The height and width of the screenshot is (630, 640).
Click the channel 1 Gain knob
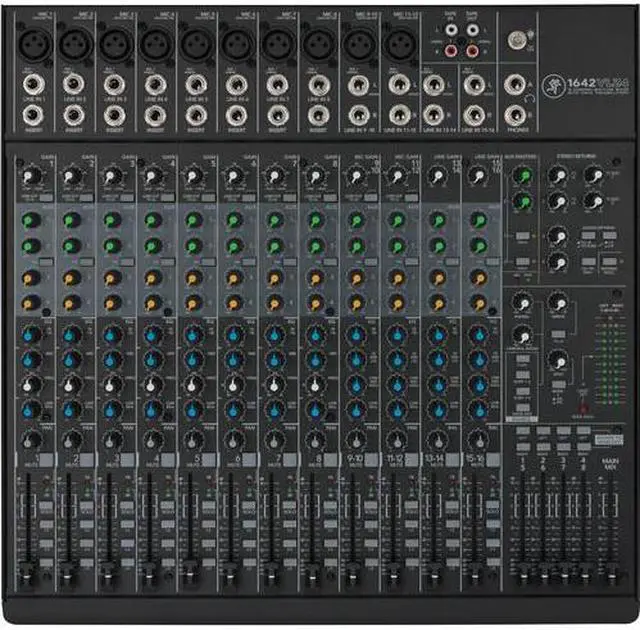pyautogui.click(x=31, y=177)
